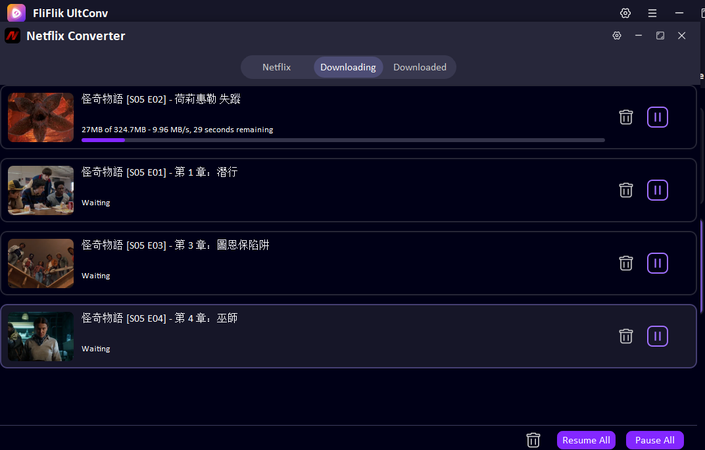Open FliFlik UltConv hamburger menu

point(652,13)
